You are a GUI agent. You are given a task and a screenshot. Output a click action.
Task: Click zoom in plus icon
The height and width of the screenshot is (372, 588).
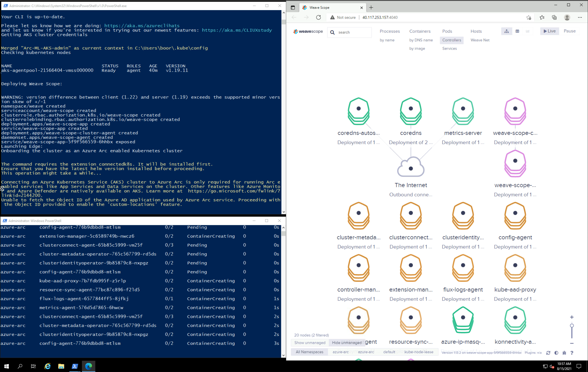click(x=572, y=317)
